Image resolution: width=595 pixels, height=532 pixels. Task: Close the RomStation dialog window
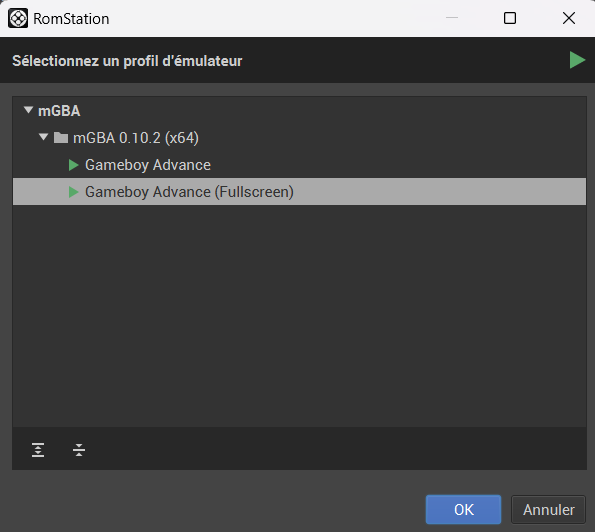pos(569,18)
